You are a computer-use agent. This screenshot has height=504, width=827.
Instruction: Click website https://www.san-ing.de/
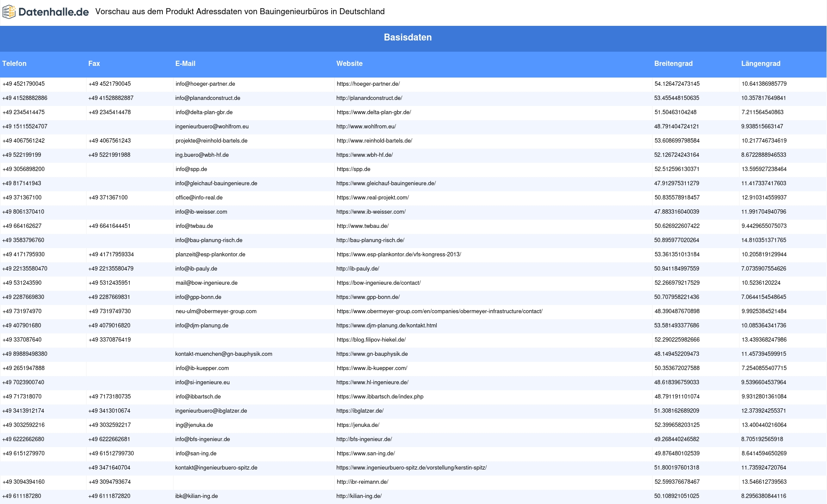[366, 454]
